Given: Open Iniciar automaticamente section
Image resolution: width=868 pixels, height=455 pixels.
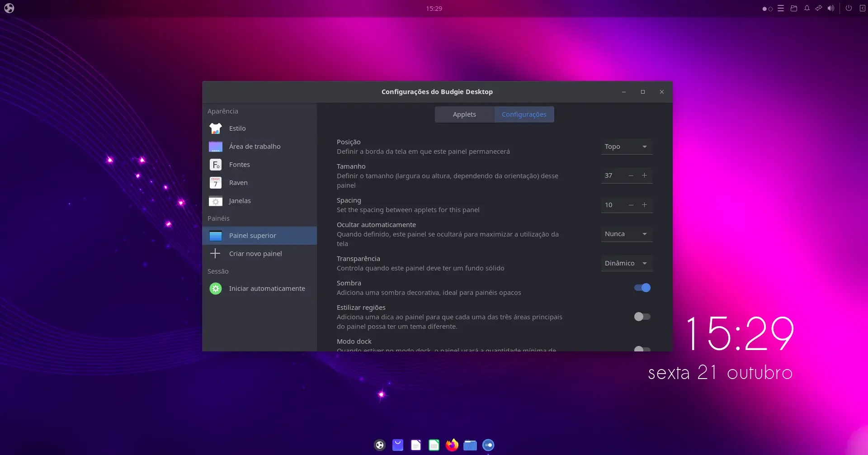Looking at the screenshot, I should tap(259, 289).
